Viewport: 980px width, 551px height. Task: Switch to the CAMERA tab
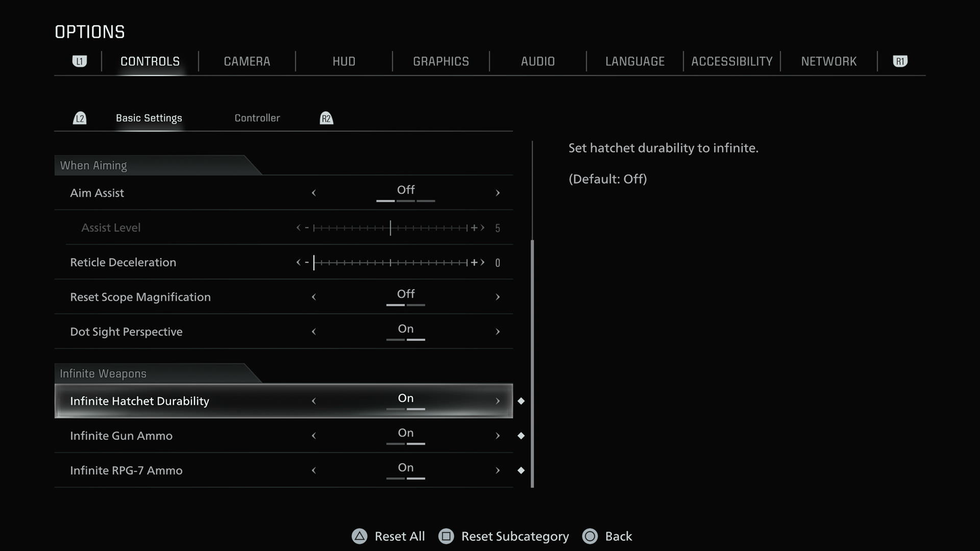(247, 61)
